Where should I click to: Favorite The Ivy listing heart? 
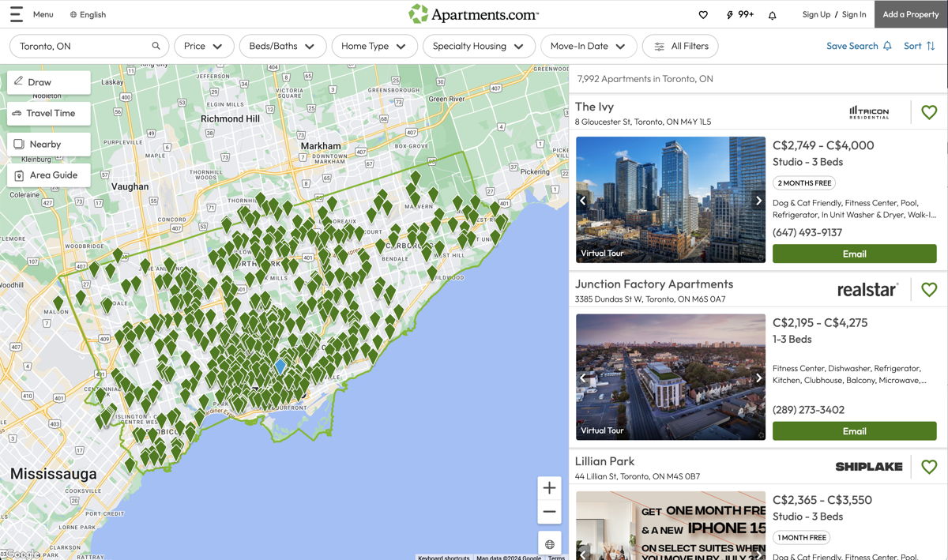point(929,112)
